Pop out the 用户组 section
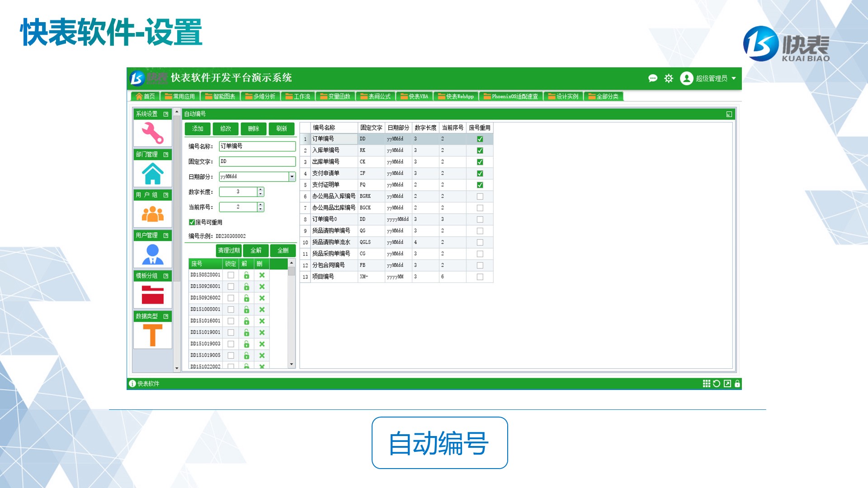Viewport: 868px width, 488px height. (x=166, y=195)
